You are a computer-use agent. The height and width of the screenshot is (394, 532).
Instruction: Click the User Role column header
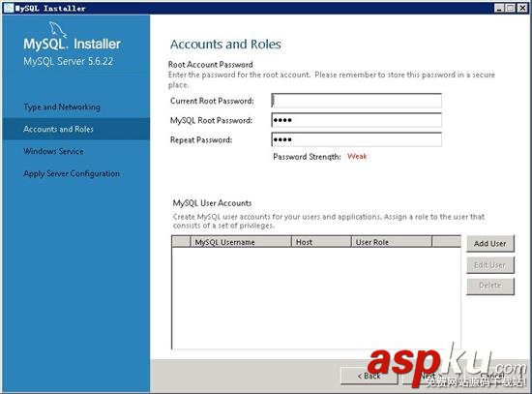pos(392,242)
